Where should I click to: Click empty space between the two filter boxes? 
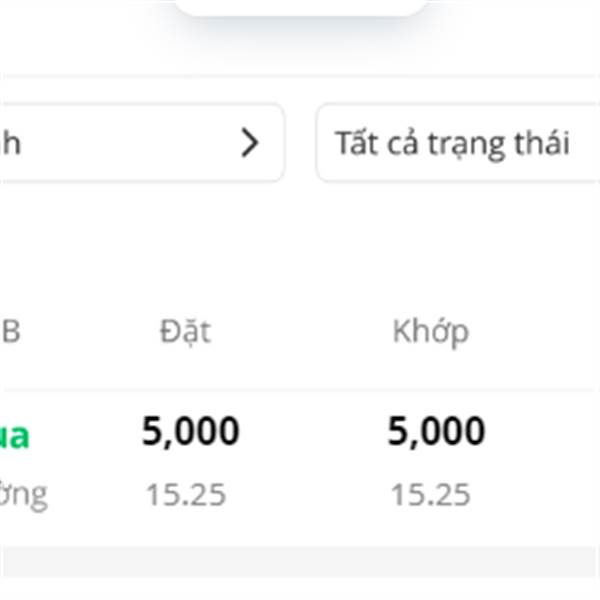(300, 143)
